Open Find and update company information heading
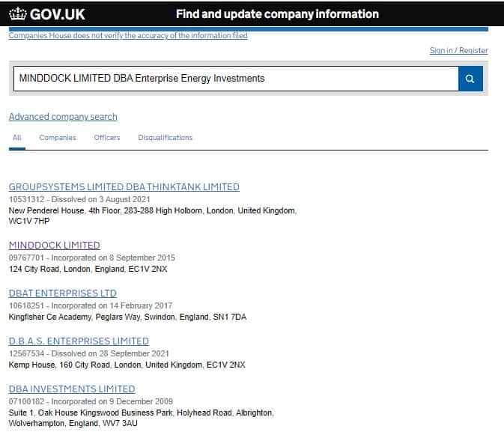504x441 pixels. point(277,13)
